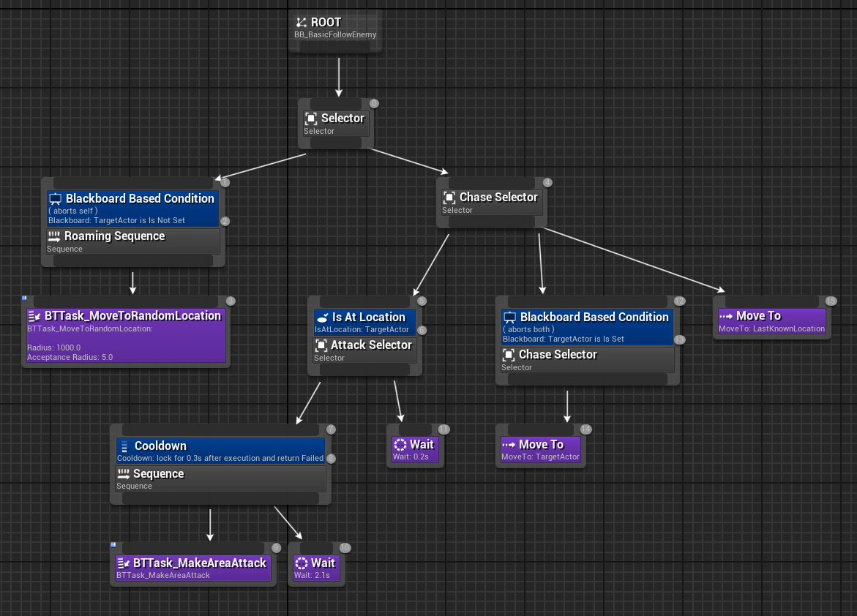Click the bottom output pin bar of Chase Selector 4

[491, 222]
